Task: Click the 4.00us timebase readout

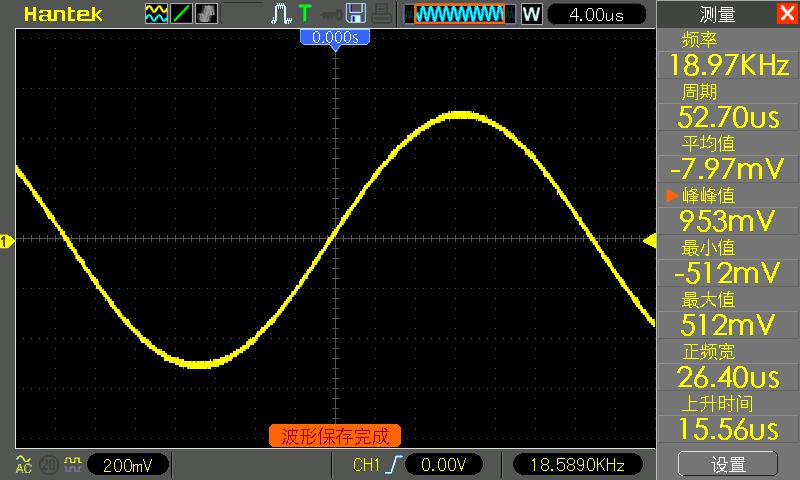Action: [596, 14]
